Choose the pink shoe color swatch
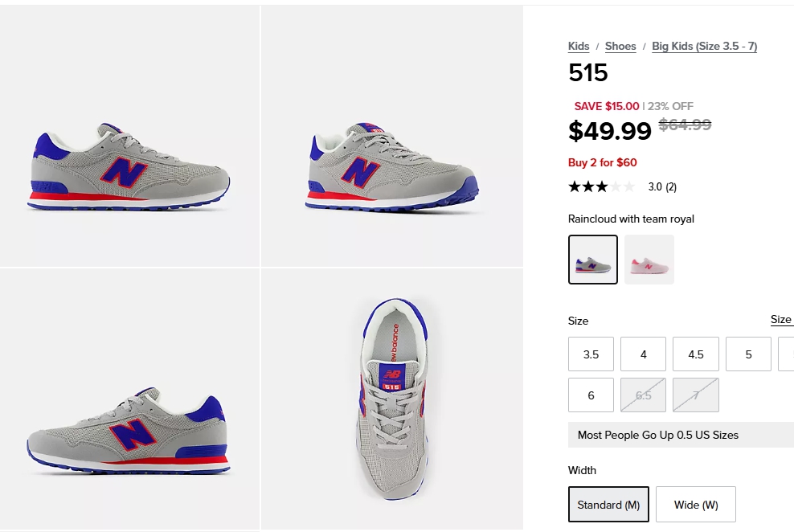The width and height of the screenshot is (794, 532). pyautogui.click(x=649, y=260)
